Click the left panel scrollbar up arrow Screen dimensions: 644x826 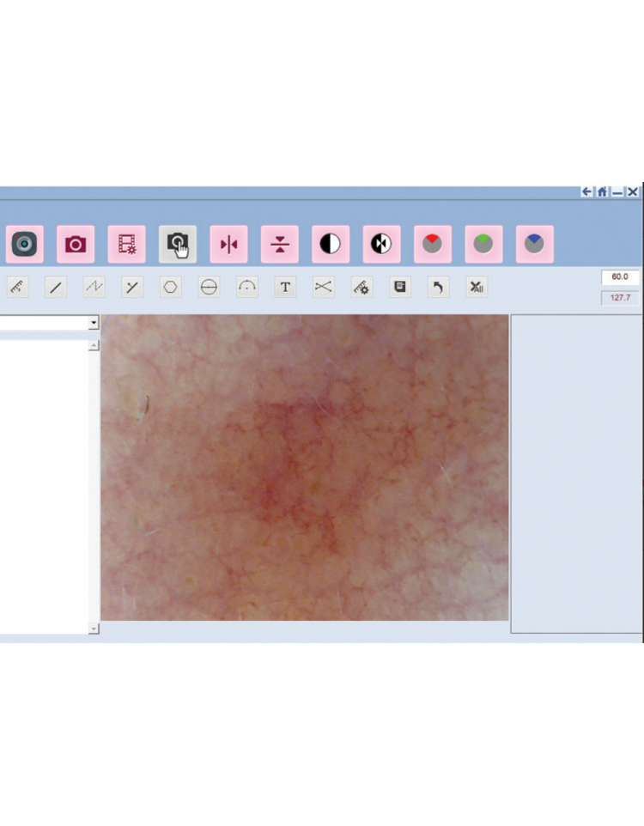coord(94,345)
